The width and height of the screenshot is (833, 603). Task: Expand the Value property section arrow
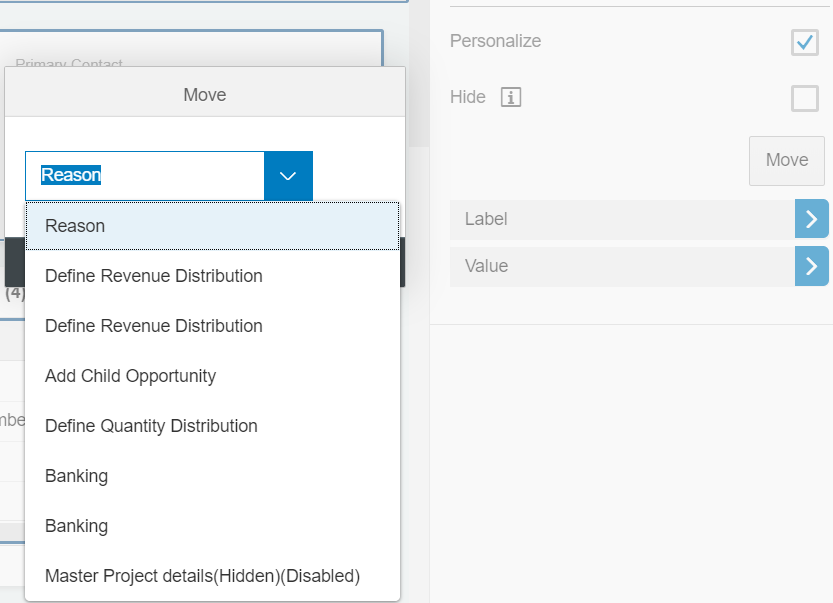[811, 266]
